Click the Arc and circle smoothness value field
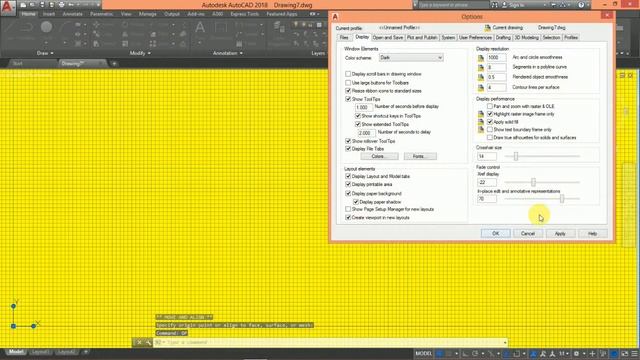This screenshot has width=640, height=360. [x=496, y=58]
